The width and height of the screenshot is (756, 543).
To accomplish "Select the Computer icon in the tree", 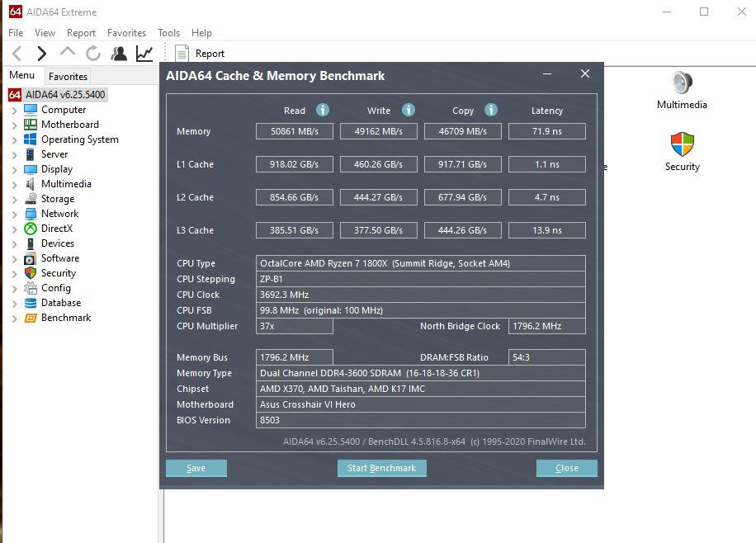I will tap(31, 110).
